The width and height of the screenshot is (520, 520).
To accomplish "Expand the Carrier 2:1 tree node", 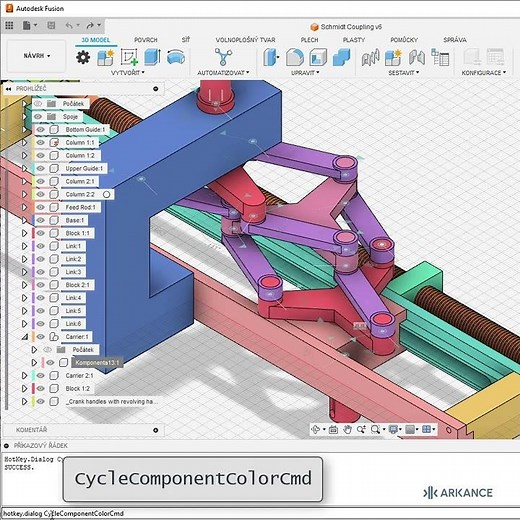I will coord(24,375).
